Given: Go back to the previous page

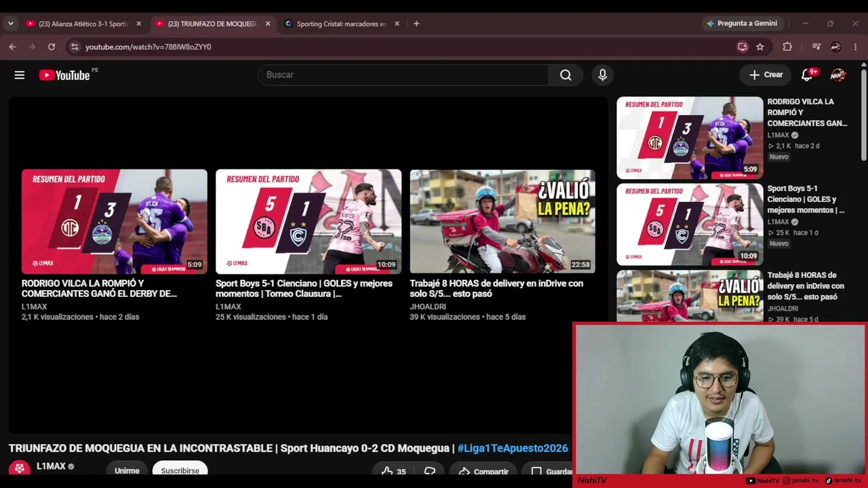Looking at the screenshot, I should click(x=12, y=47).
